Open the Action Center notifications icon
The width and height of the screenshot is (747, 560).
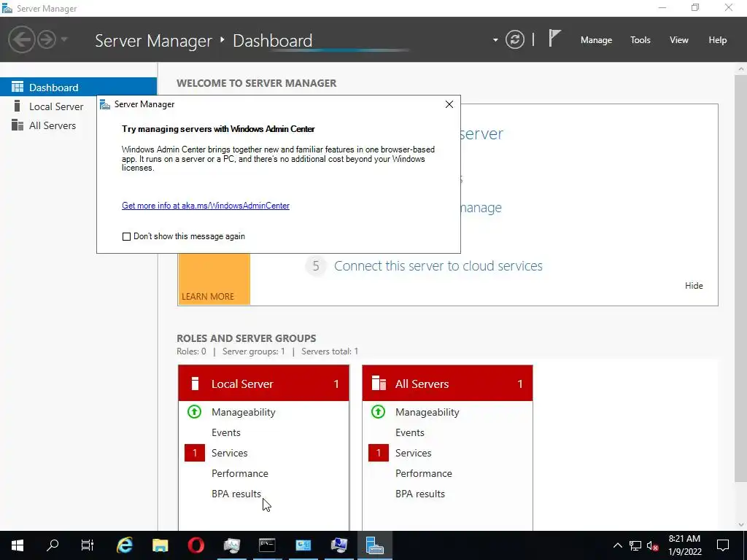723,545
